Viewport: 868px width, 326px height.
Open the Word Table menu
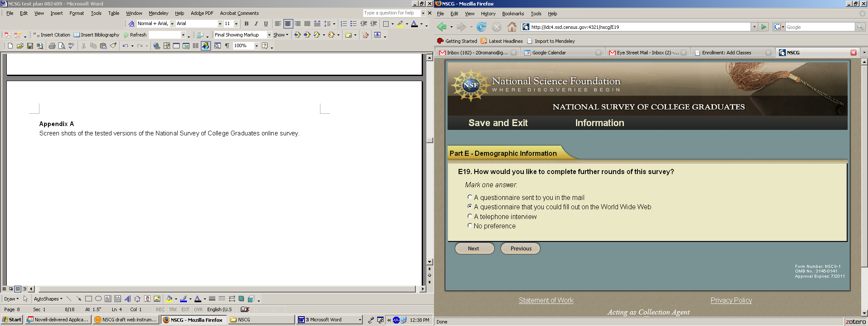(114, 13)
